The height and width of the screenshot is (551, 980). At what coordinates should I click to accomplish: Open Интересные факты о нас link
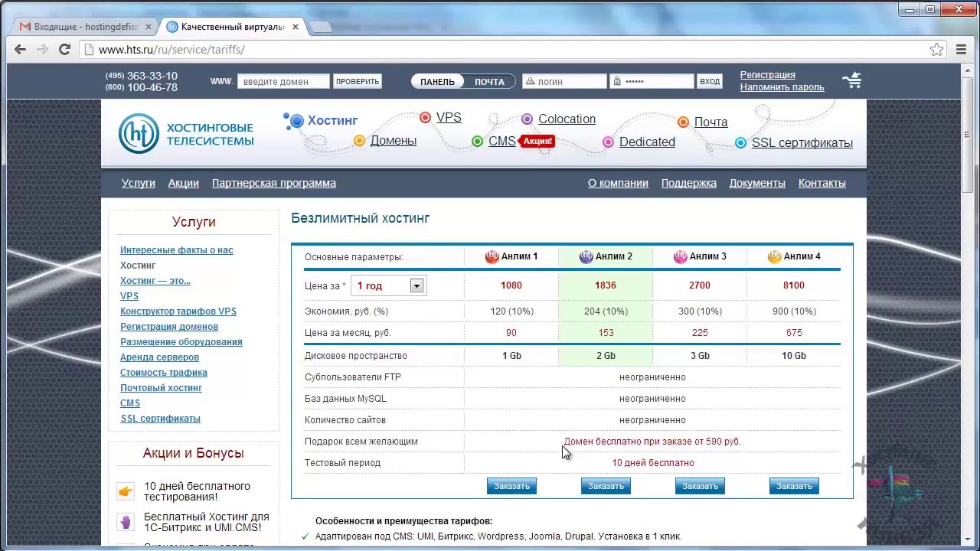[x=177, y=250]
